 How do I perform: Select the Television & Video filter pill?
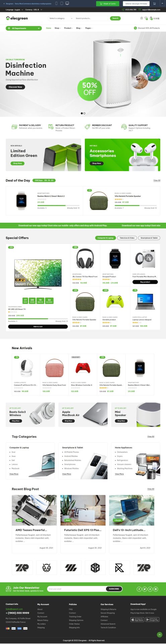click(x=127, y=238)
